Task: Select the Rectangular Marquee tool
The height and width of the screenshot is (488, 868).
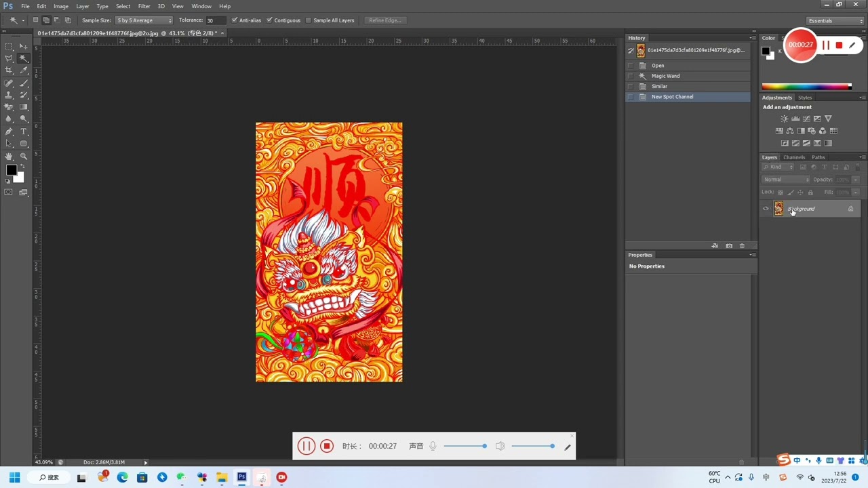Action: click(9, 46)
